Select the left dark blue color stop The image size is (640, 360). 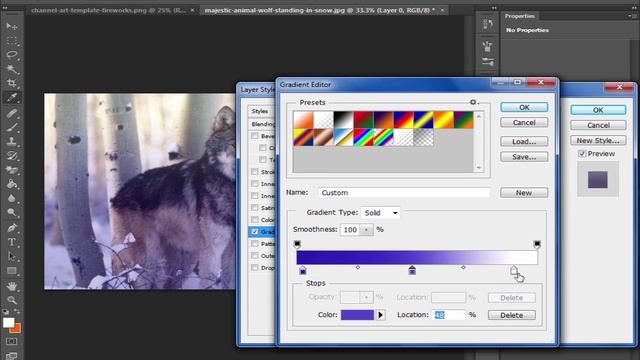[302, 270]
